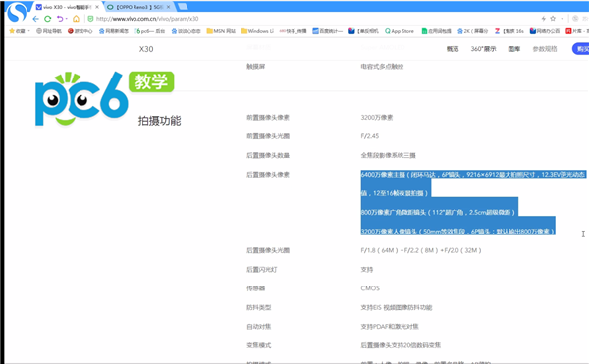This screenshot has height=364, width=589.
Task: Bookmark the page with the star icon
Action: point(553,18)
